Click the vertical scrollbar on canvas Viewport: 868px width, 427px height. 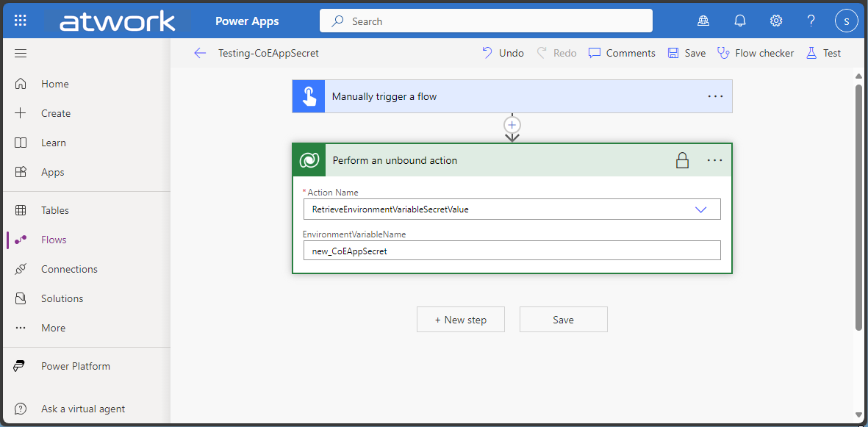(x=858, y=206)
